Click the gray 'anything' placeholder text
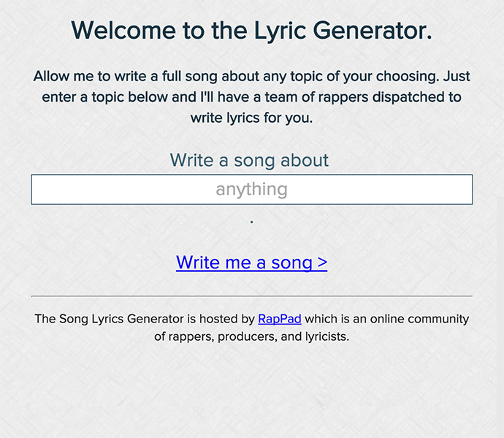The width and height of the screenshot is (504, 438). [252, 189]
